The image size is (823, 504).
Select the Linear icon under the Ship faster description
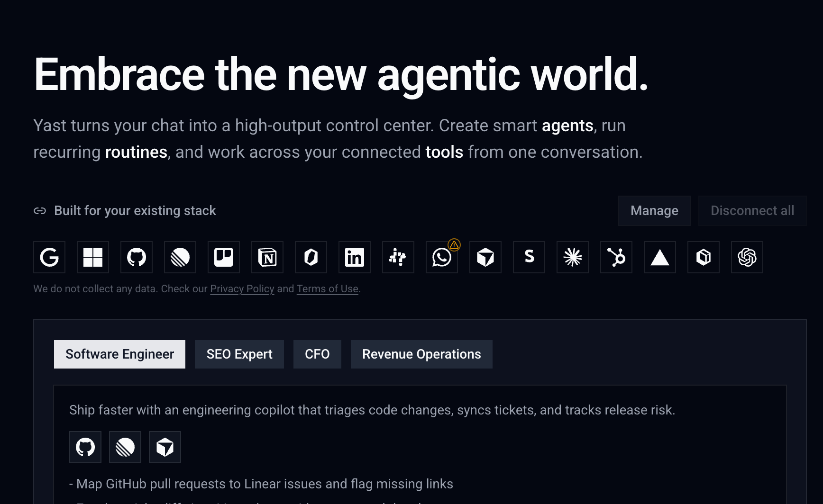tap(125, 447)
